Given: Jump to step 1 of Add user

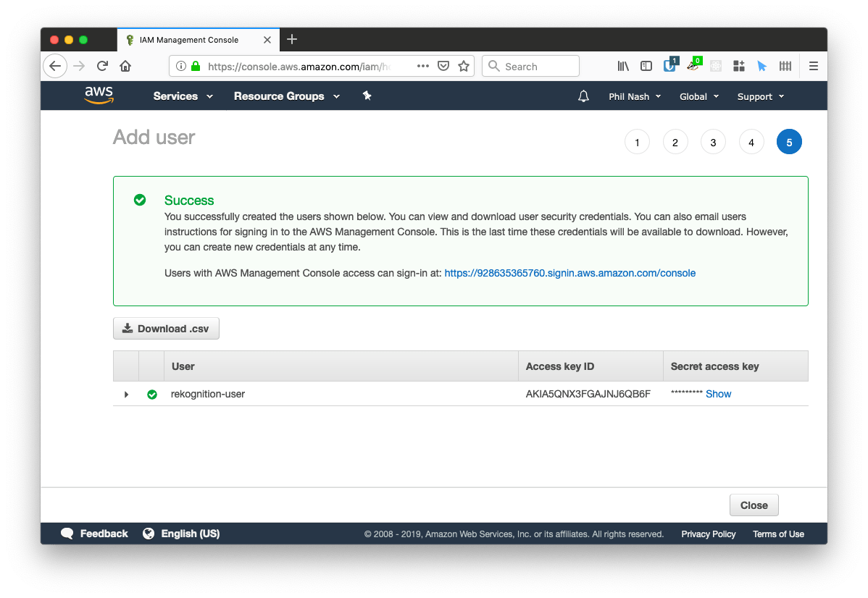Looking at the screenshot, I should (x=637, y=142).
